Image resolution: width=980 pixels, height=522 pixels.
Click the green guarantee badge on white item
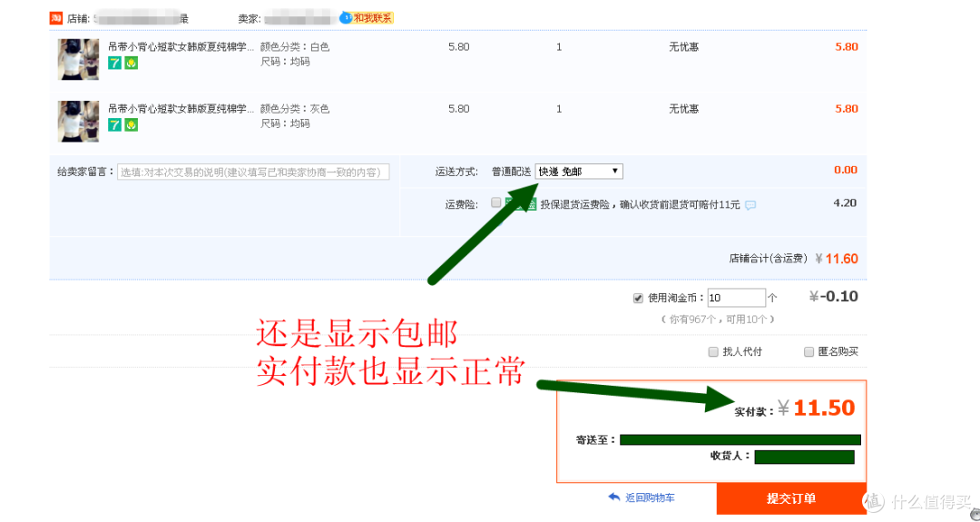pyautogui.click(x=131, y=63)
